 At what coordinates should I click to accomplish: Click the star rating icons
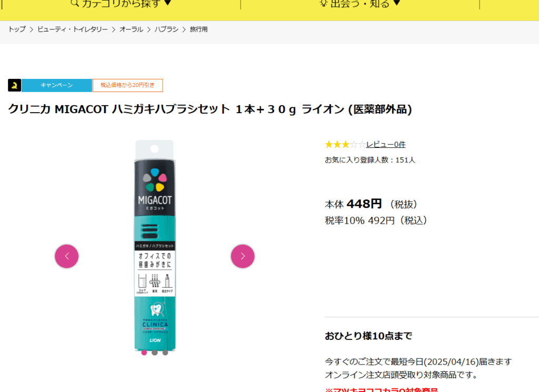pos(345,145)
